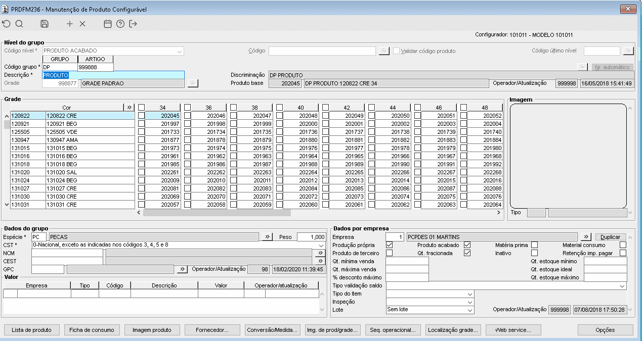Screen dimensions: 644x341
Task: Click the magnifier search toolbar icon
Action: [x=19, y=24]
